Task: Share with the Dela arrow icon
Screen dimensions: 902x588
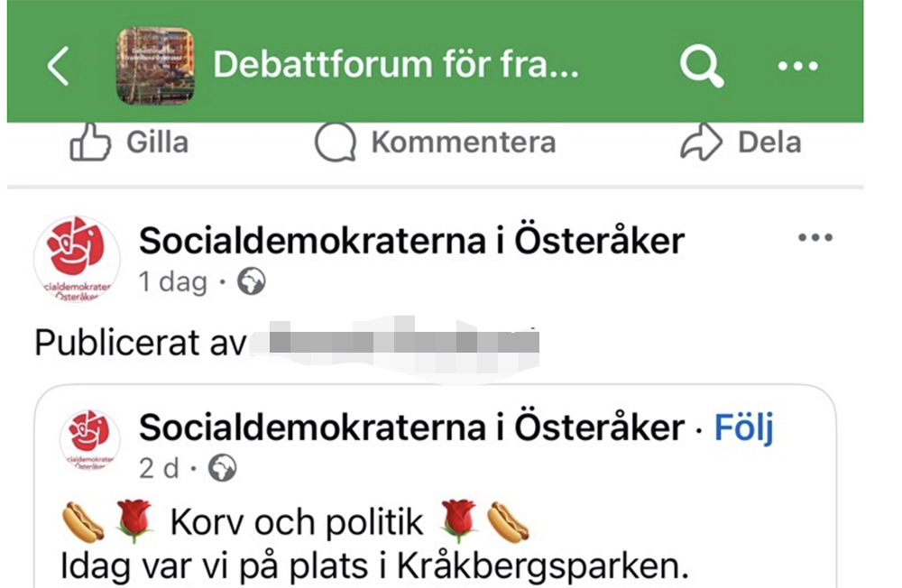Action: click(x=701, y=142)
